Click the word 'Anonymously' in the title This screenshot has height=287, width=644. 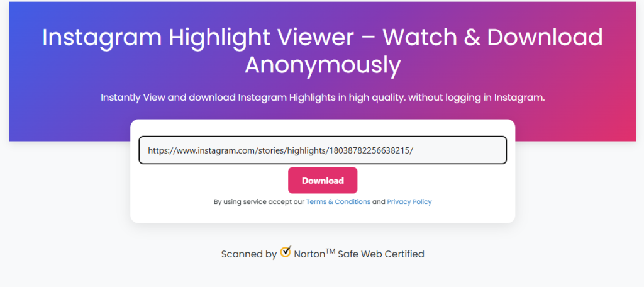(x=323, y=65)
